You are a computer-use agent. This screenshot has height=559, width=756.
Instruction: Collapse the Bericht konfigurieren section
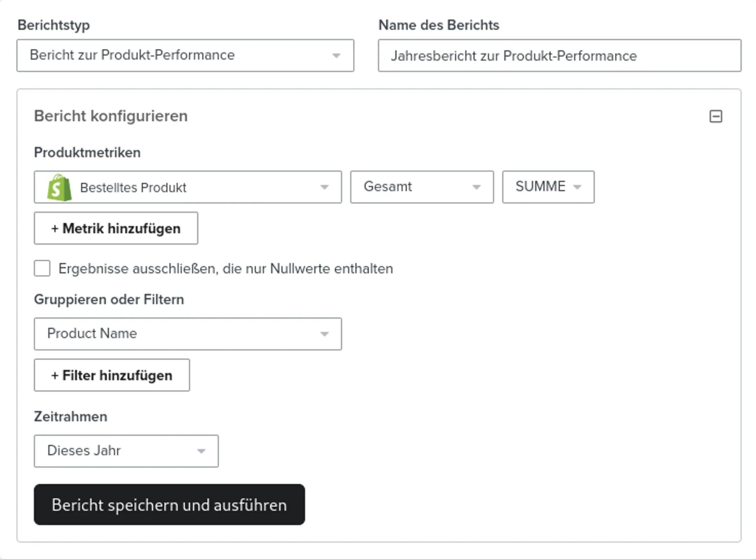pos(715,116)
